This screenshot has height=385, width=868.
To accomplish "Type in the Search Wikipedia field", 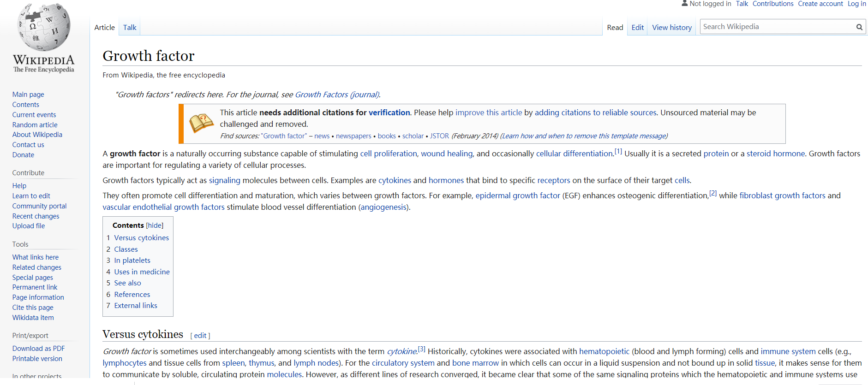I will [776, 27].
